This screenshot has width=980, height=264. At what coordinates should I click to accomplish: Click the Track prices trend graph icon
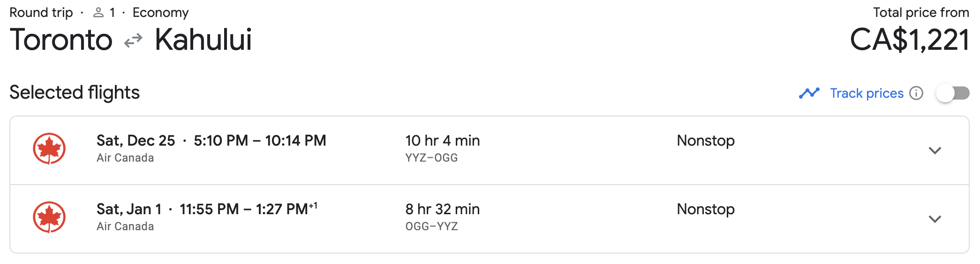(x=809, y=93)
